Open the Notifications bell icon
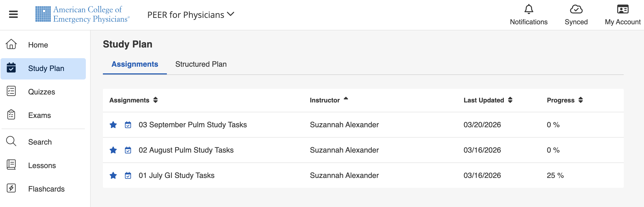The height and width of the screenshot is (207, 644). [529, 9]
